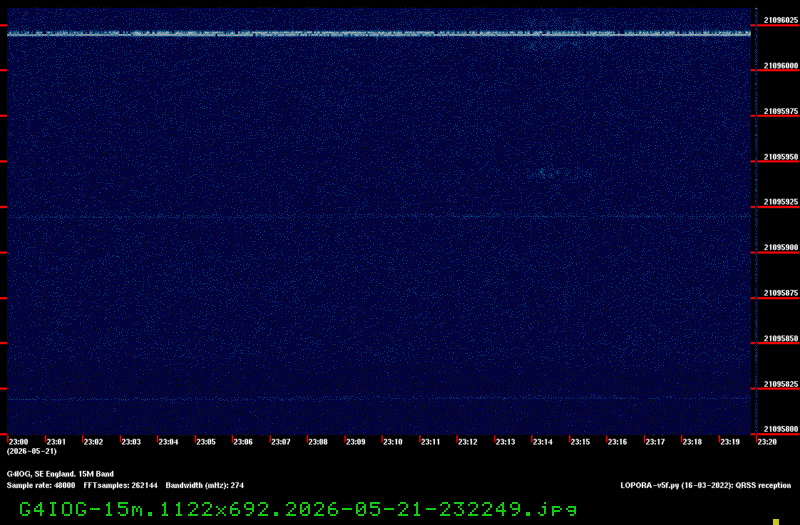Click the 21095800 frequency label

781,429
